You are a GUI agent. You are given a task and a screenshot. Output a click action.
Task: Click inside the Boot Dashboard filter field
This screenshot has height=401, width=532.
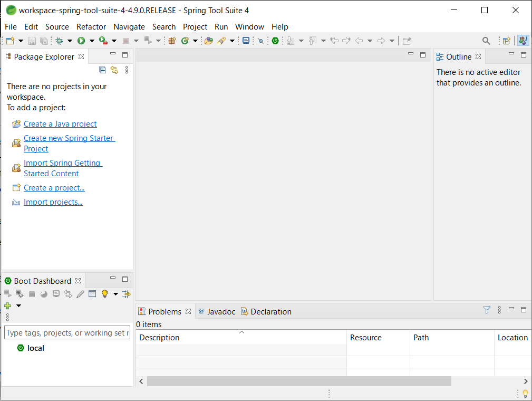tap(67, 332)
